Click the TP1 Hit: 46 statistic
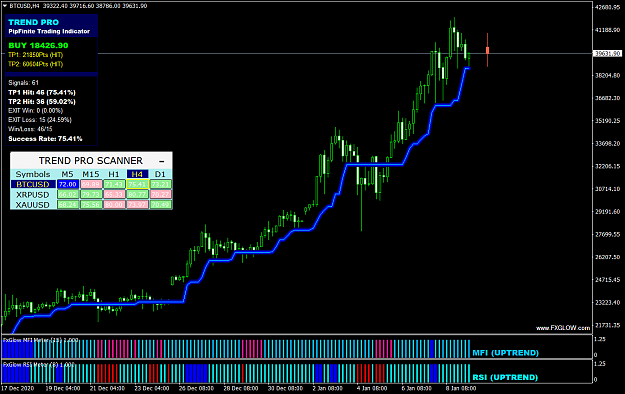The height and width of the screenshot is (394, 625). (x=42, y=93)
